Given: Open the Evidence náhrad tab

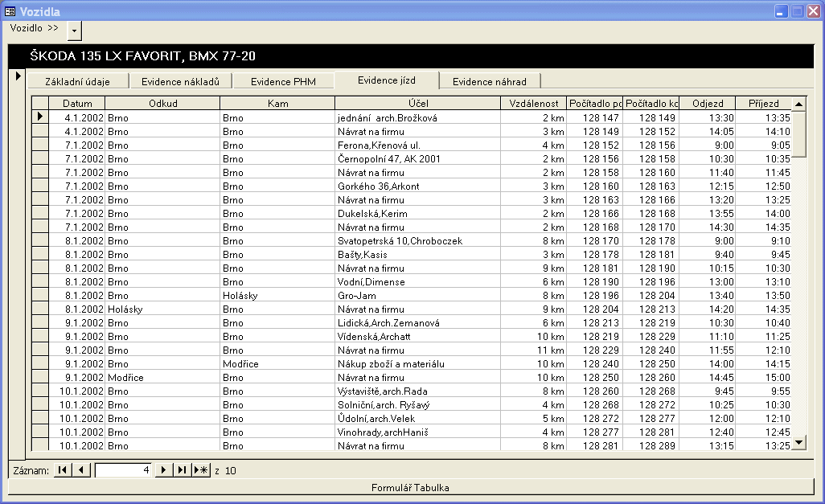Looking at the screenshot, I should point(489,81).
